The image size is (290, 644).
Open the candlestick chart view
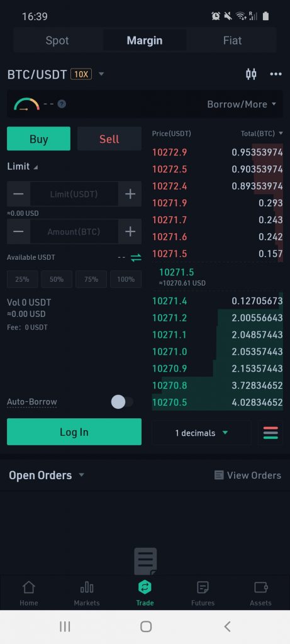[x=251, y=74]
